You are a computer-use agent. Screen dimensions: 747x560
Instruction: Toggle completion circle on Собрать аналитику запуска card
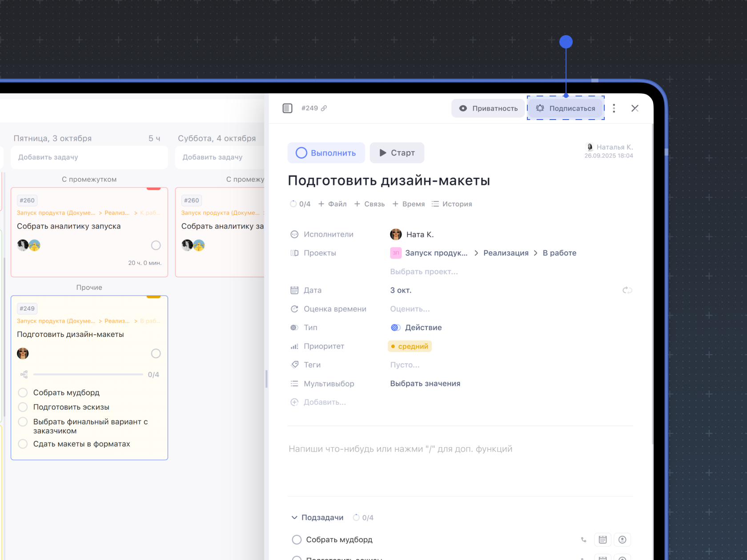pyautogui.click(x=156, y=245)
